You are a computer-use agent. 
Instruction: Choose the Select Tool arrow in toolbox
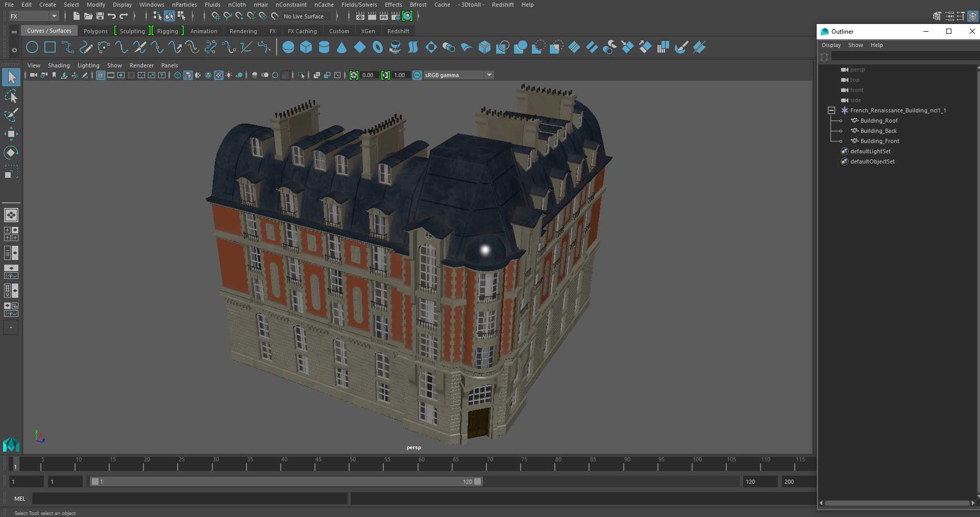pos(11,77)
